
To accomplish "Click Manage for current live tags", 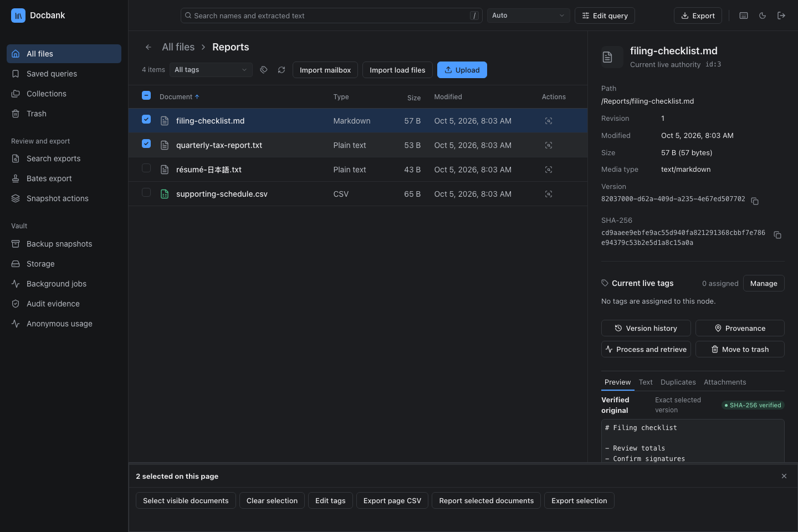I will tap(764, 283).
